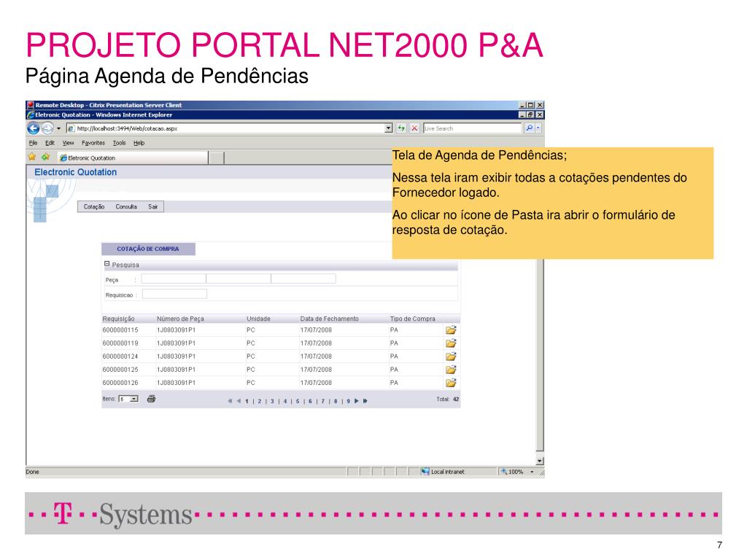Open the Itens per page dropdown
Screen dimensions: 747x560
pos(128,399)
